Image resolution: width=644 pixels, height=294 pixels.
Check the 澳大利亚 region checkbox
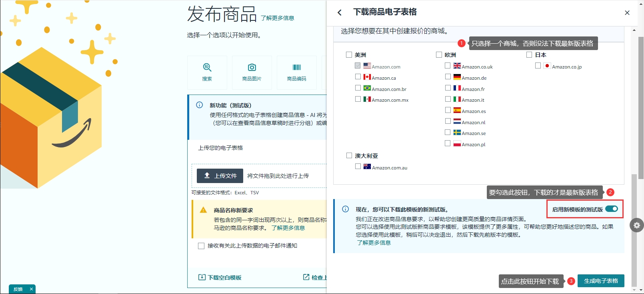[349, 155]
